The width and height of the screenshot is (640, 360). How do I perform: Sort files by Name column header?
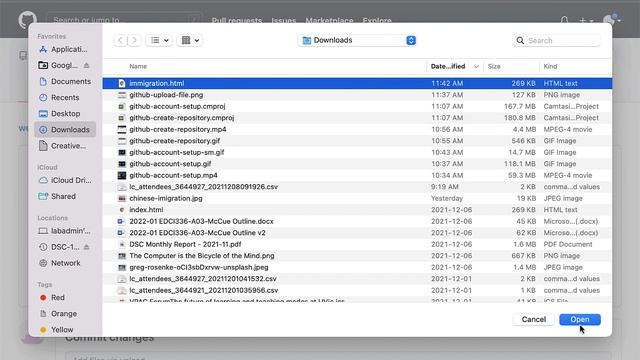pyautogui.click(x=138, y=66)
